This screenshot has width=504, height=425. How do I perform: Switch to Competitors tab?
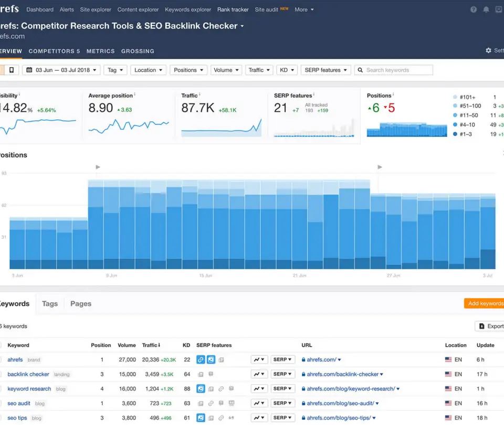(54, 51)
